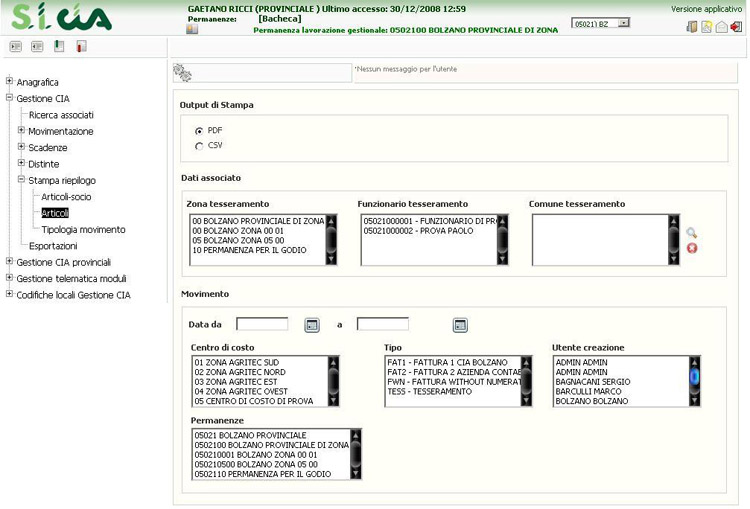Select 10 PERMANENZA PER IL GODIO in Zona
The height and width of the screenshot is (509, 750).
(249, 250)
